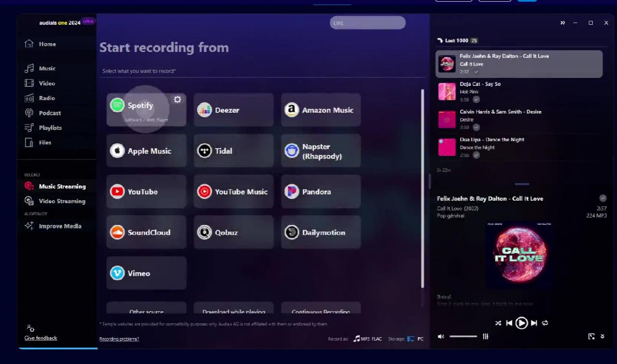Focus the URL input field
This screenshot has width=617, height=364.
point(368,23)
